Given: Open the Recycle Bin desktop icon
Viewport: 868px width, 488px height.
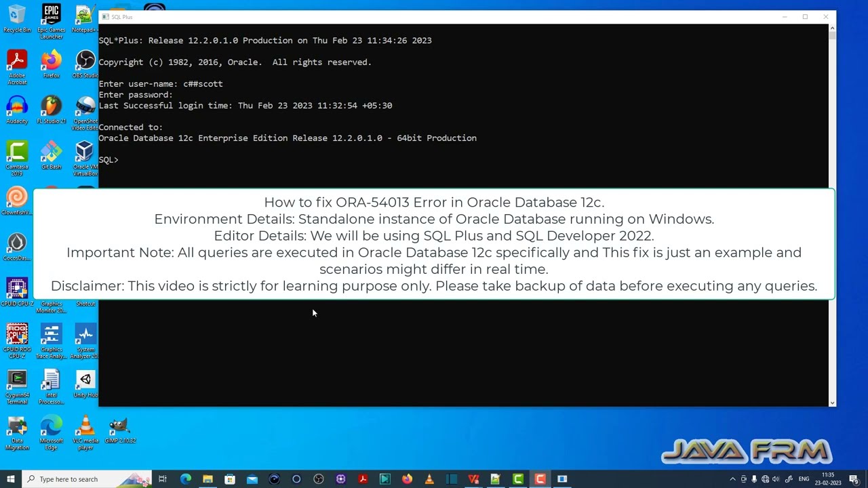Looking at the screenshot, I should (x=17, y=19).
